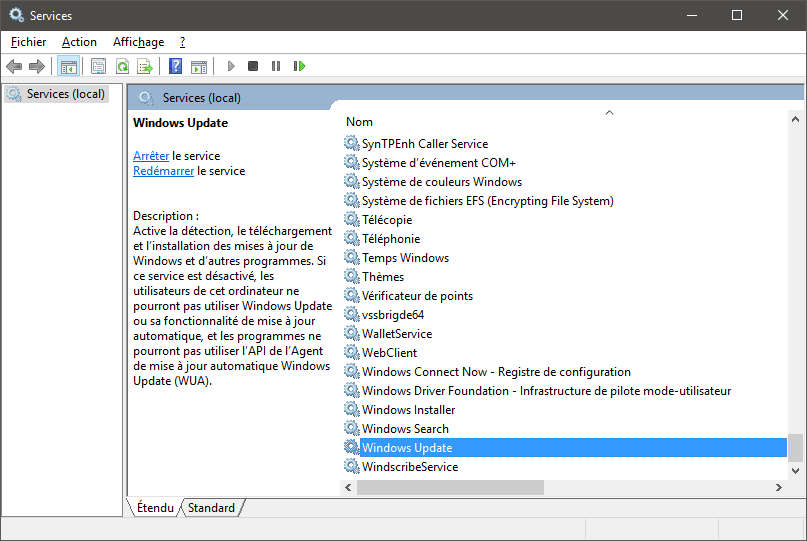Pause service with the pause icon
807x541 pixels.
point(276,66)
